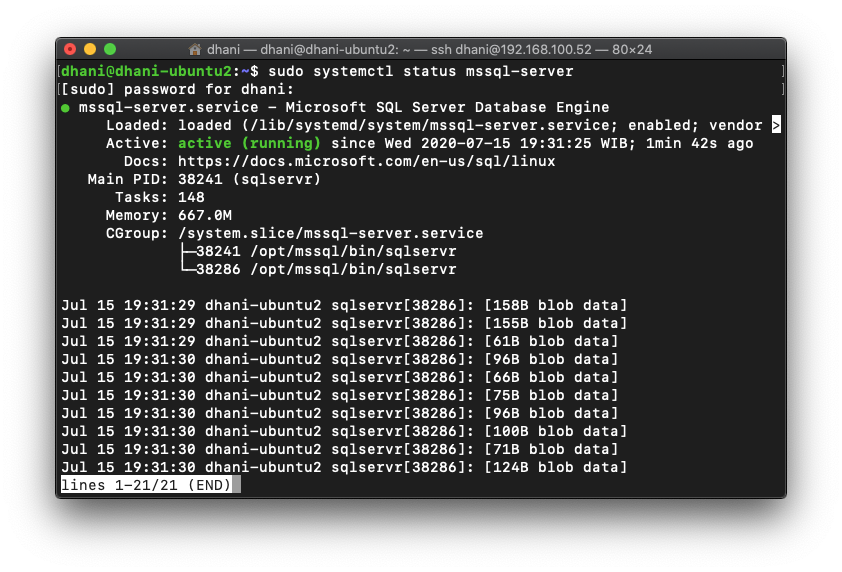Click the log entry '[124B blob data]'
Viewport: 842px width, 572px height.
point(555,467)
